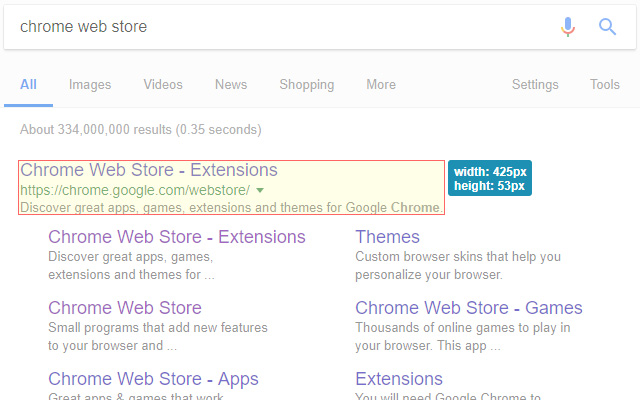Open the highlighted Chrome Web Store - Extensions result
Image resolution: width=640 pixels, height=400 pixels.
point(149,170)
